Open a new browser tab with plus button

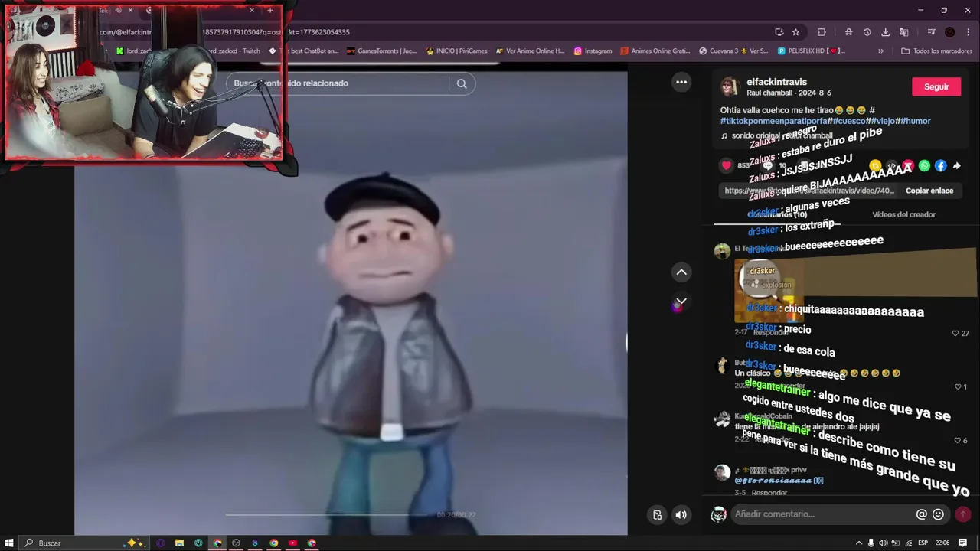coord(270,11)
